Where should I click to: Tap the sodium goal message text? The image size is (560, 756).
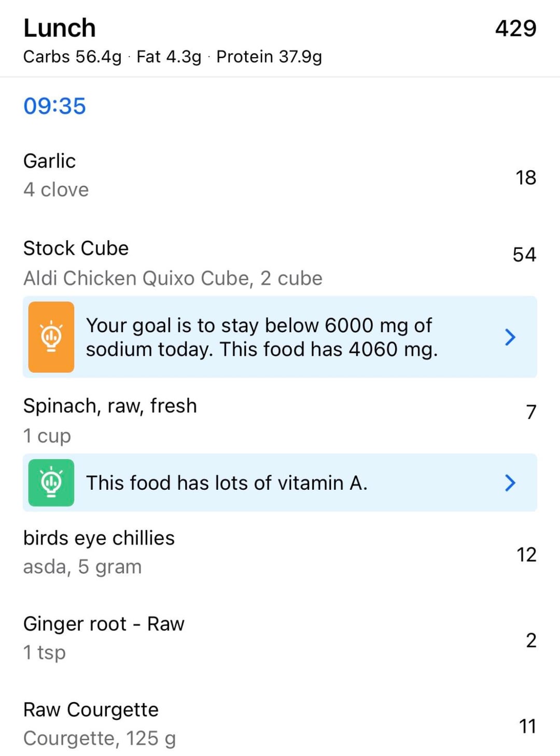click(x=261, y=337)
